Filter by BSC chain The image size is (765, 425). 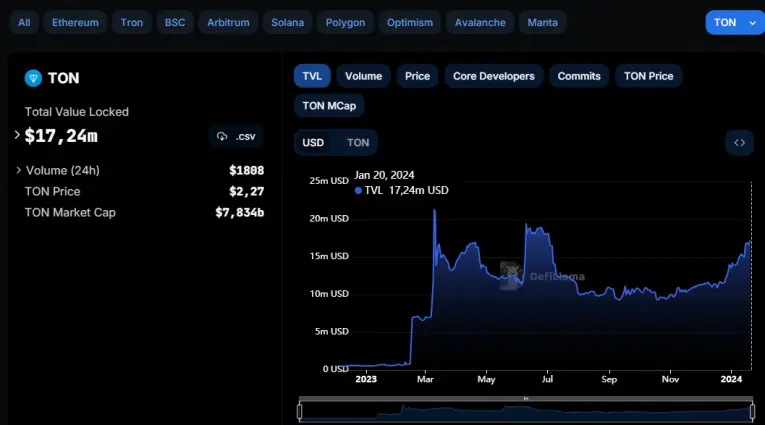coord(175,22)
